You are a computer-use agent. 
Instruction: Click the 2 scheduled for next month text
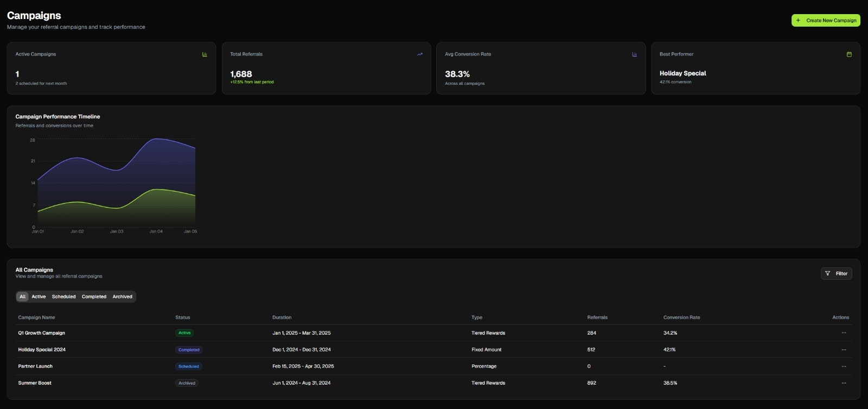[x=41, y=84]
